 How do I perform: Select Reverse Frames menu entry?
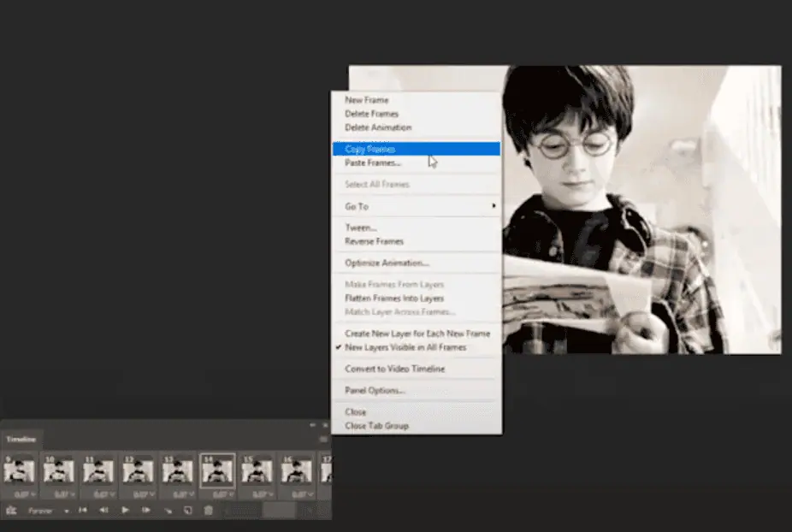coord(417,241)
